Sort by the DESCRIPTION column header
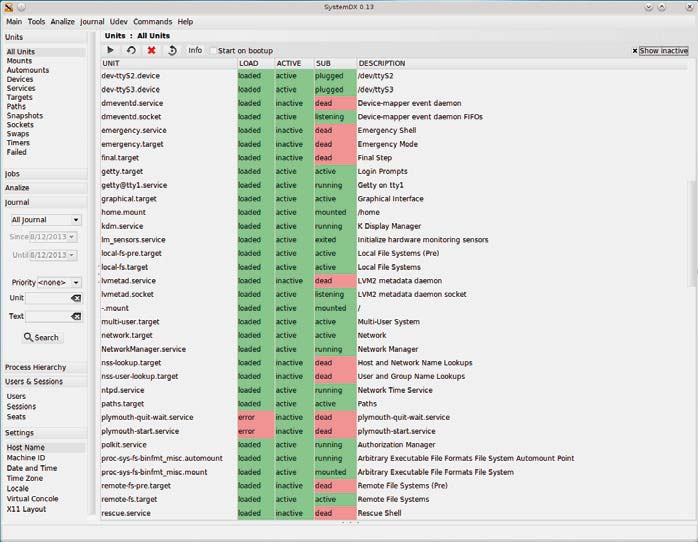The width and height of the screenshot is (698, 542). pyautogui.click(x=523, y=64)
